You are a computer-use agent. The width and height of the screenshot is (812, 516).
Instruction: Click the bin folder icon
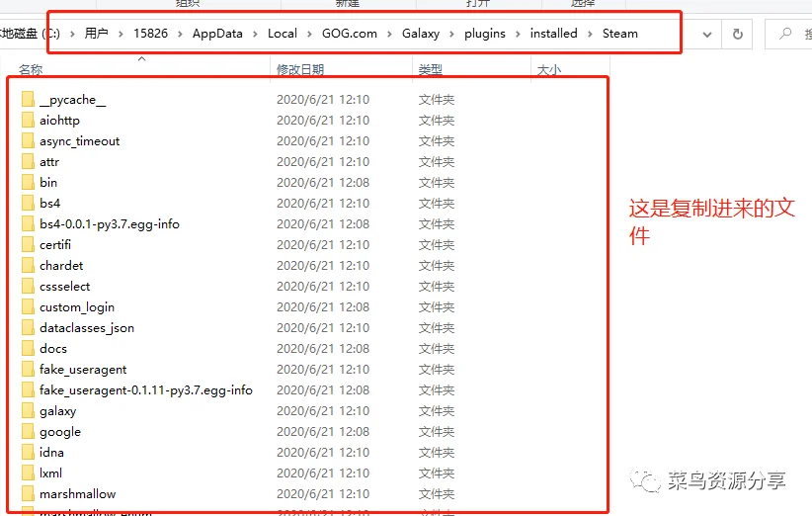pyautogui.click(x=28, y=182)
